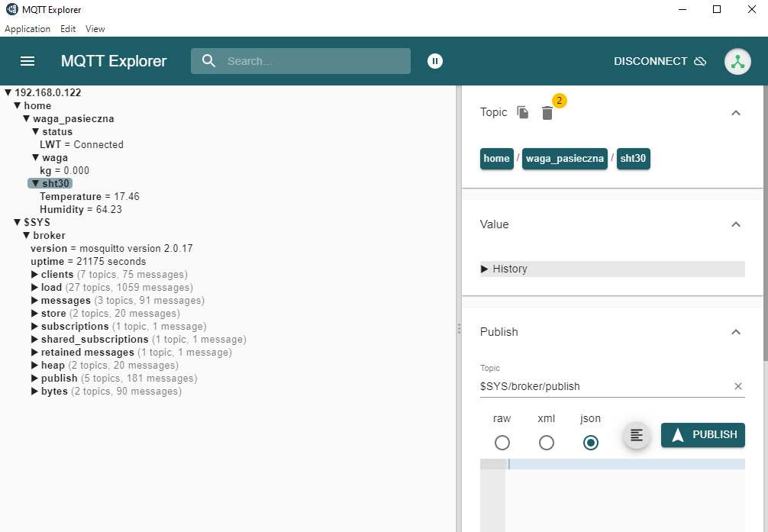Collapse the broker node
Image resolution: width=768 pixels, height=532 pixels.
tap(27, 236)
